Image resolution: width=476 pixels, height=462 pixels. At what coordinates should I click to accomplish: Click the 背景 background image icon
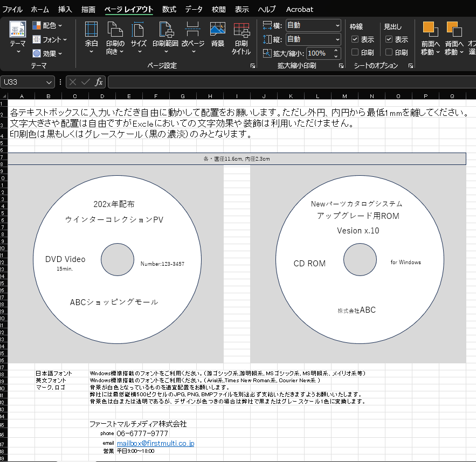pyautogui.click(x=218, y=30)
